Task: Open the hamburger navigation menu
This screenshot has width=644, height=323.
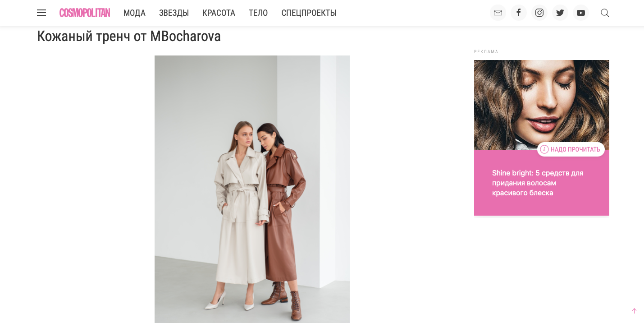Action: 41,13
